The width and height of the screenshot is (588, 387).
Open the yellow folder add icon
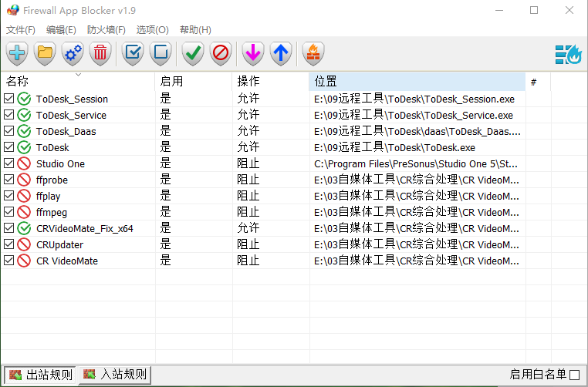coord(45,53)
